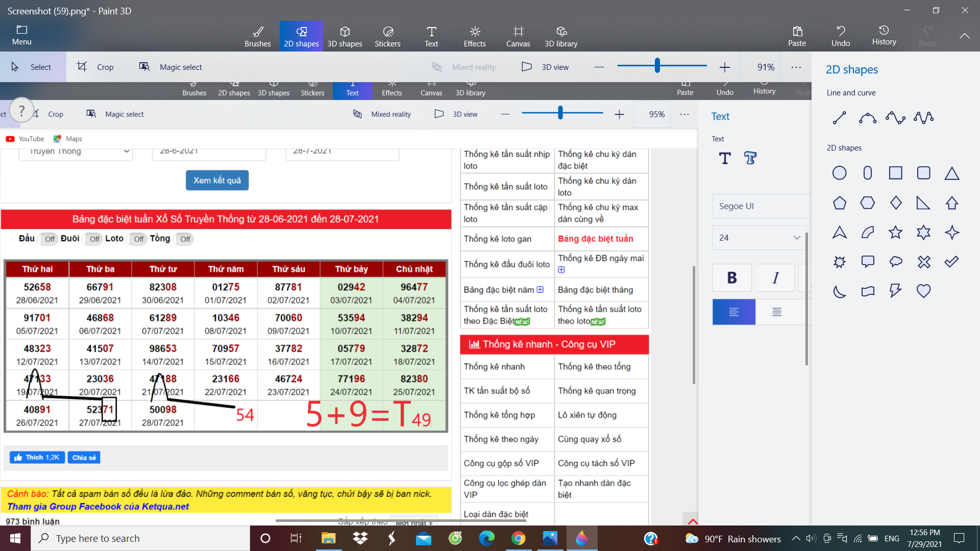
Task: Open Google Chrome from the taskbar
Action: (518, 538)
